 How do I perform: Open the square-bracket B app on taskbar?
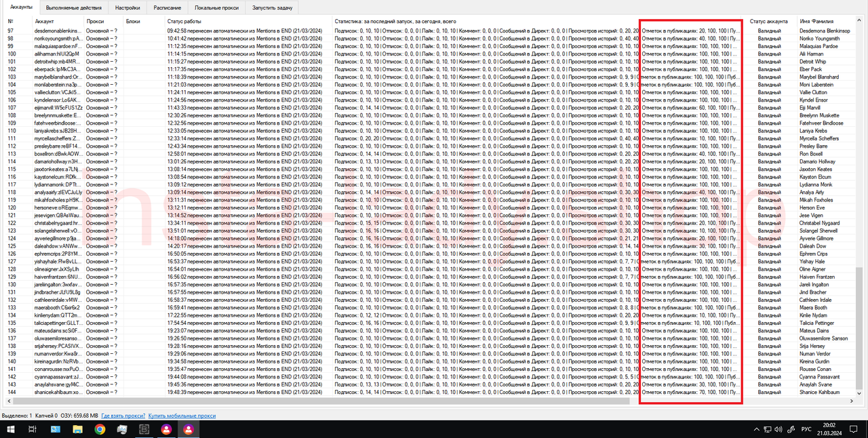pos(144,429)
